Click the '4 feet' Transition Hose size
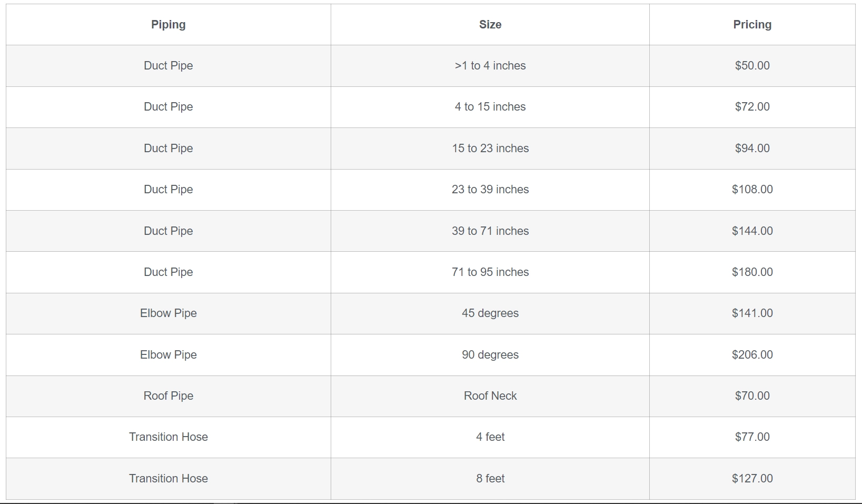 point(490,437)
